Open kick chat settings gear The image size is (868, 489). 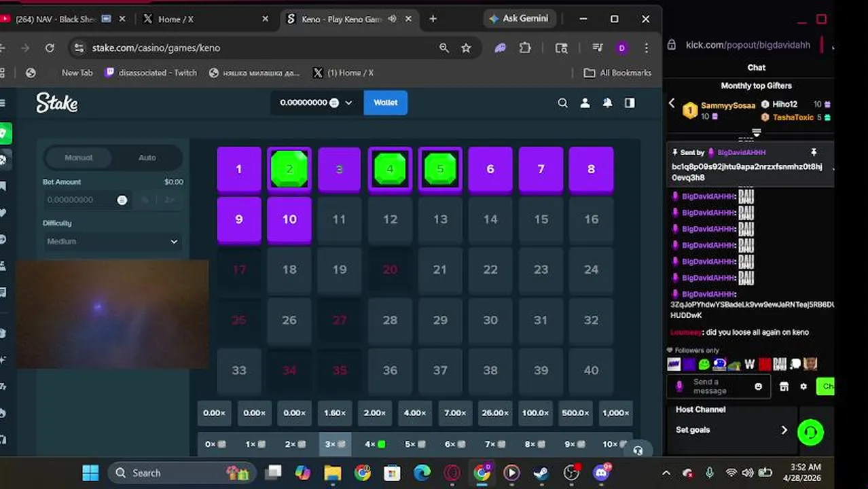coord(803,386)
